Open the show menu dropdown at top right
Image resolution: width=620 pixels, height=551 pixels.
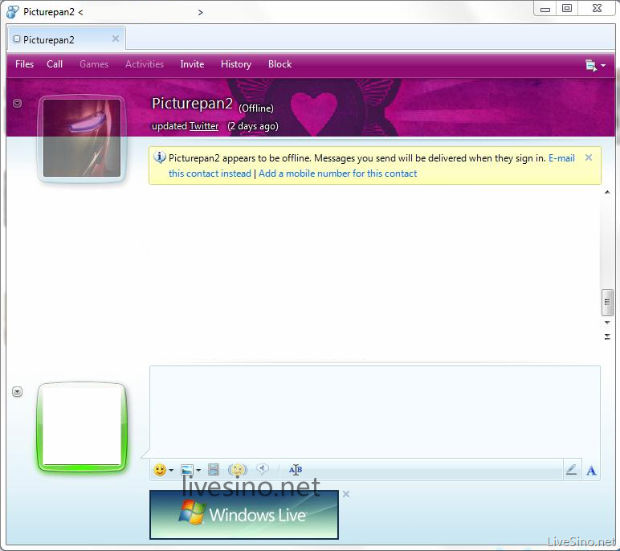click(x=595, y=65)
